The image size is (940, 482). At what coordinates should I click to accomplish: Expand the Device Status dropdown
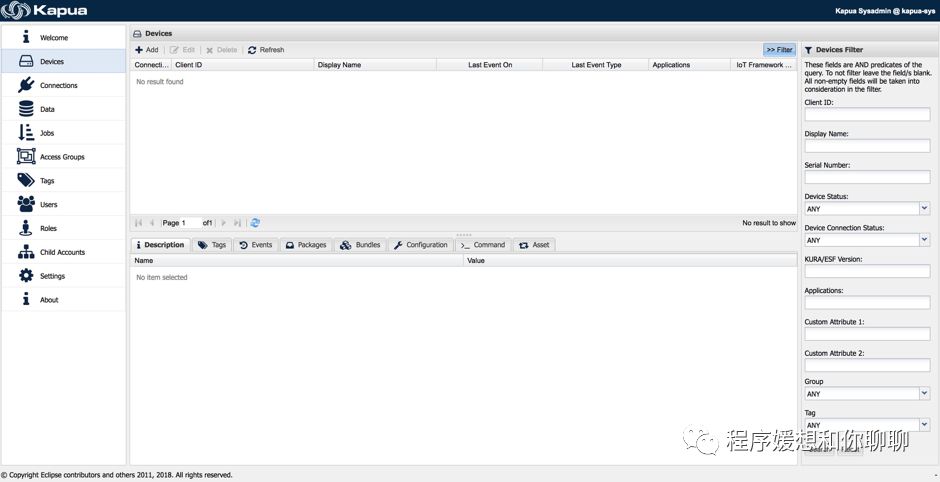(x=924, y=209)
